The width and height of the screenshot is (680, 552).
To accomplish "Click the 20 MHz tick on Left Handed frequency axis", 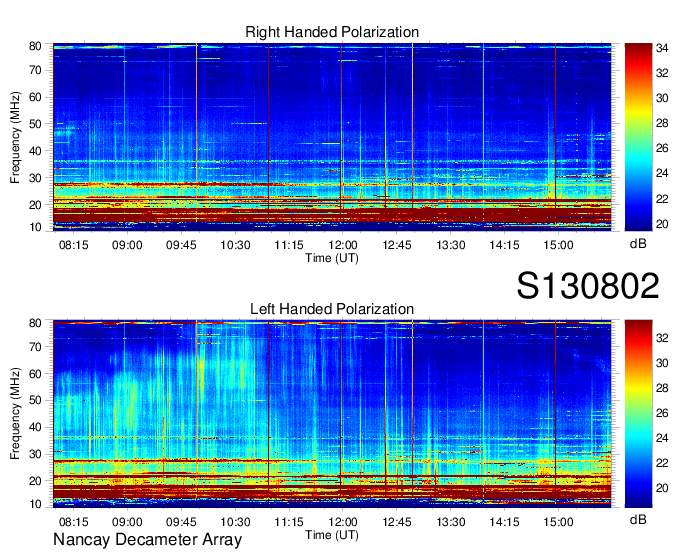I will (35, 481).
